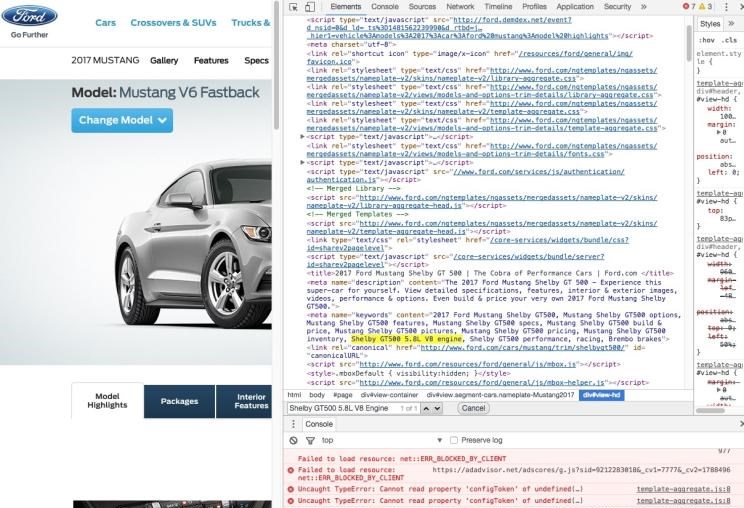Select the Console drawer tab
The image size is (744, 508).
pos(319,424)
